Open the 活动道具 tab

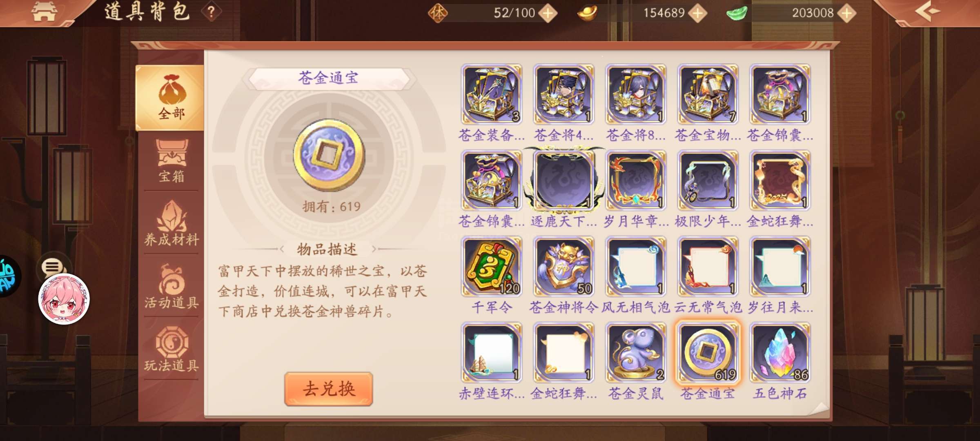(x=171, y=287)
